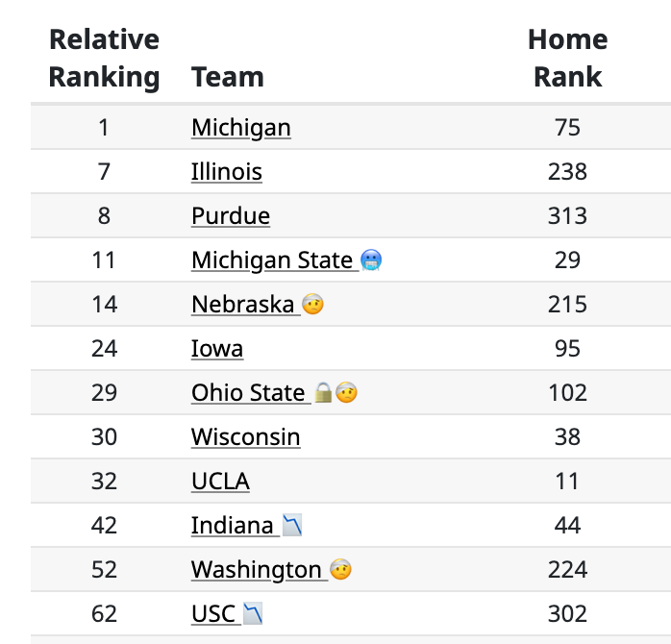
Task: Click the lock icon beside Ohio State
Action: coord(323,392)
